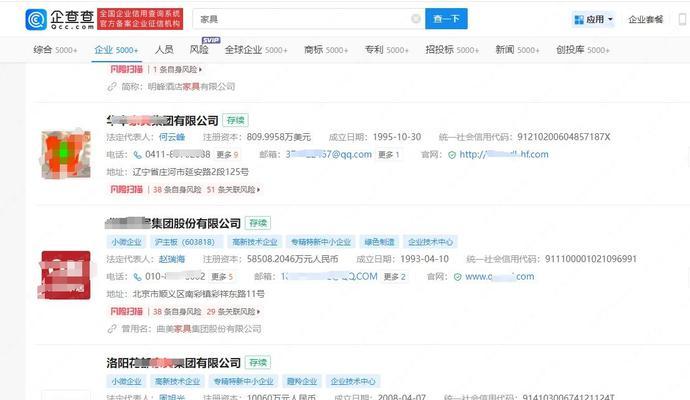
Task: Open the 风险 SVIP tab
Action: coord(199,50)
